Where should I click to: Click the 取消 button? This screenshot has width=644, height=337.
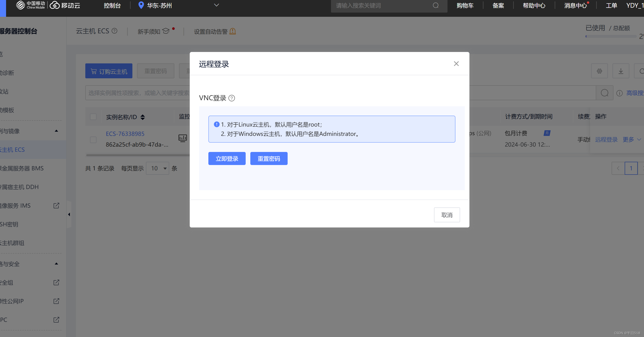[x=447, y=215]
